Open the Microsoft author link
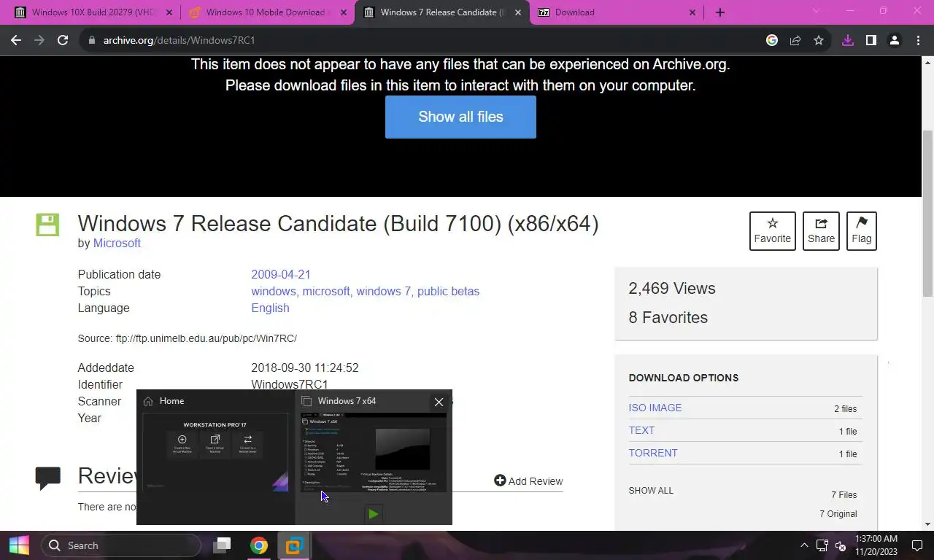The image size is (934, 560). [x=117, y=243]
